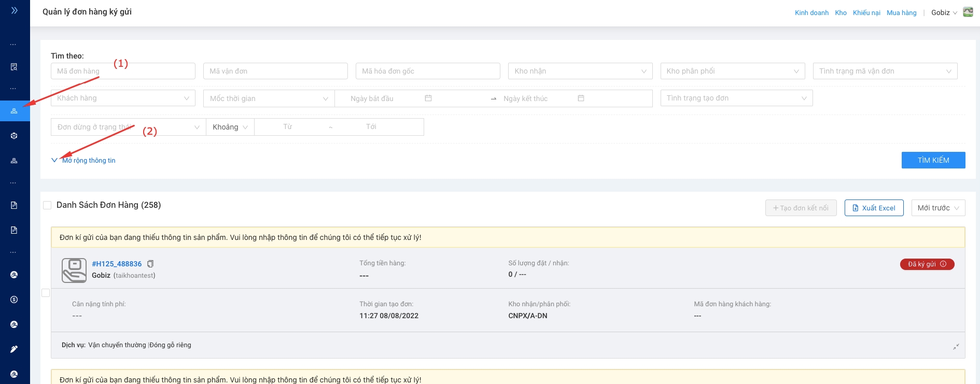Check the checkbox for order #H125_488836
This screenshot has height=384, width=980.
[46, 293]
